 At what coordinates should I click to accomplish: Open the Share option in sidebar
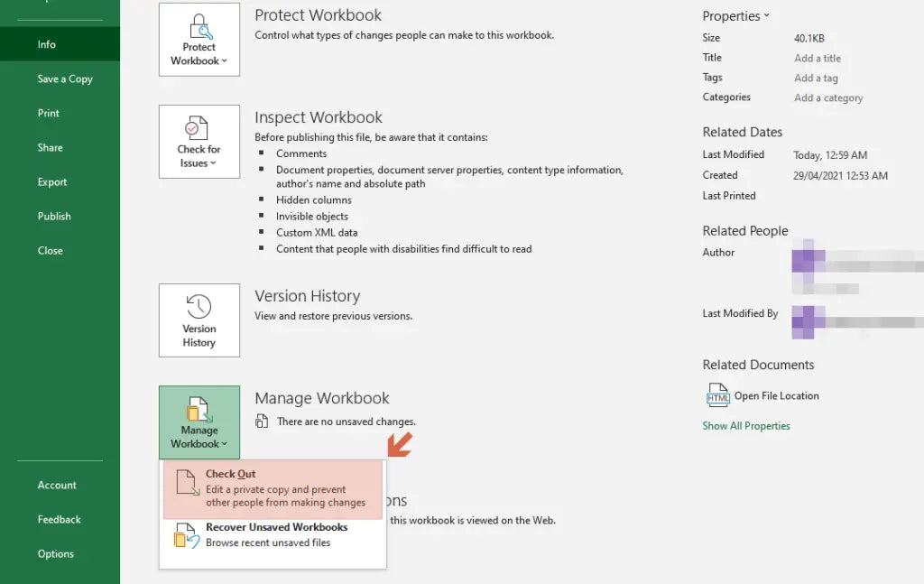(51, 147)
